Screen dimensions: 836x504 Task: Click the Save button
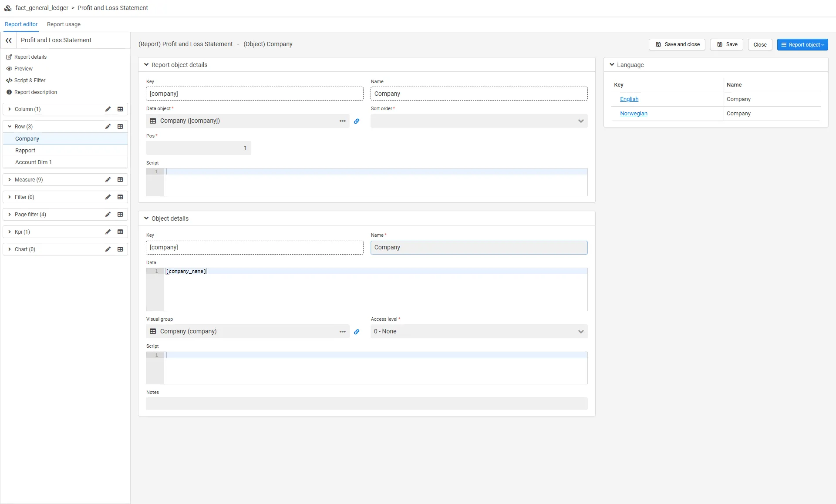click(x=727, y=45)
